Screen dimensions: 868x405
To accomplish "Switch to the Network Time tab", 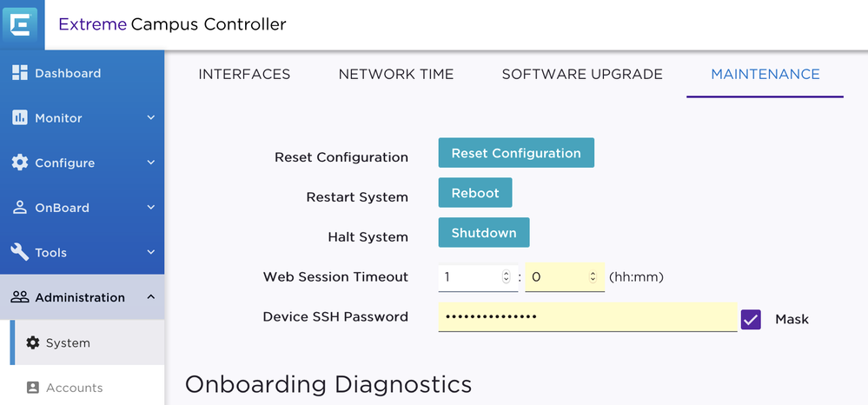I will click(x=396, y=74).
